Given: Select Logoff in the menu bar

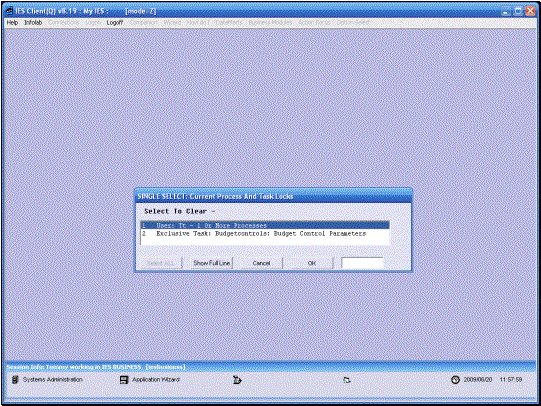Looking at the screenshot, I should click(x=115, y=22).
